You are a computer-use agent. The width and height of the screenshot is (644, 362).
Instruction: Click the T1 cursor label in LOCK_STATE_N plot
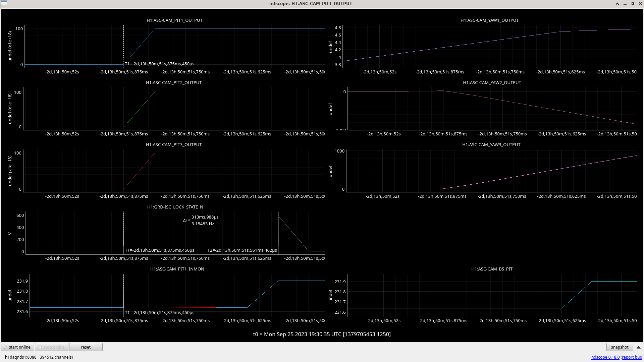tap(159, 250)
